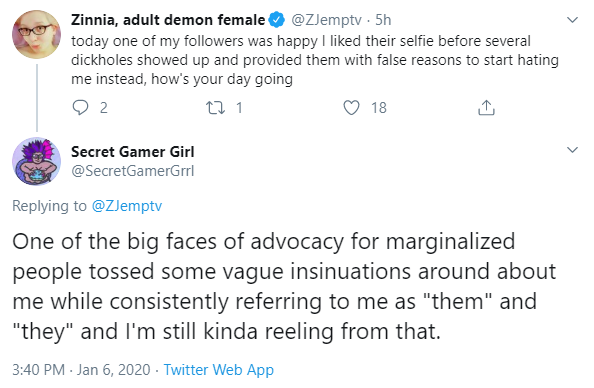Click the reply count of 2

(104, 108)
